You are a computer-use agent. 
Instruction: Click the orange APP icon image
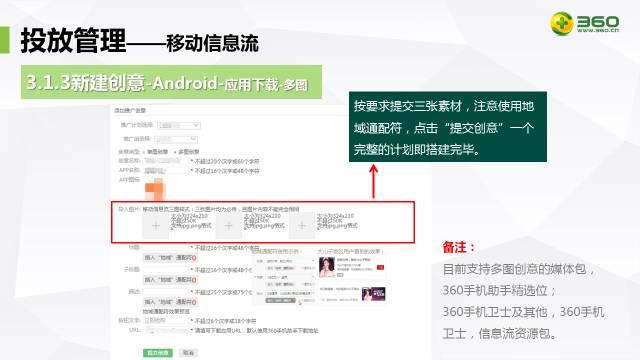[x=155, y=189]
